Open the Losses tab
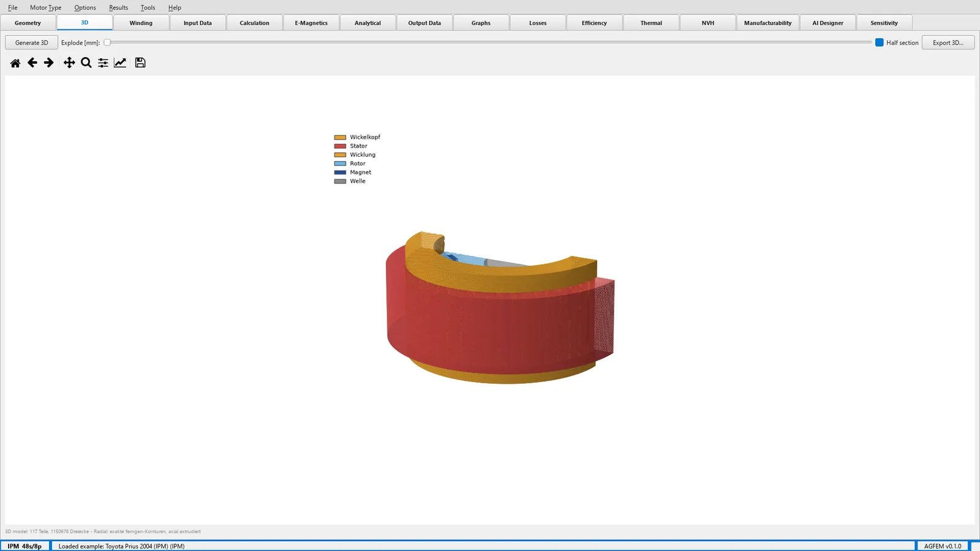This screenshot has width=980, height=551. pos(538,23)
